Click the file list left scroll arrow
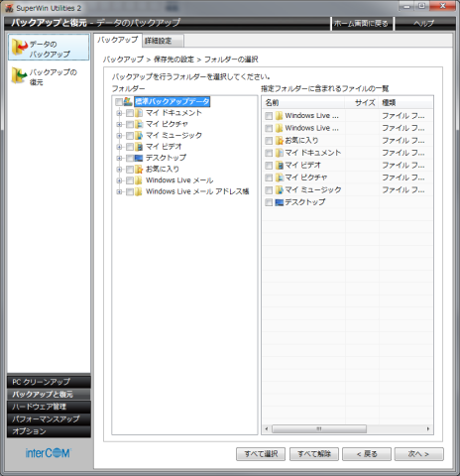This screenshot has height=476, width=460. pos(267,429)
